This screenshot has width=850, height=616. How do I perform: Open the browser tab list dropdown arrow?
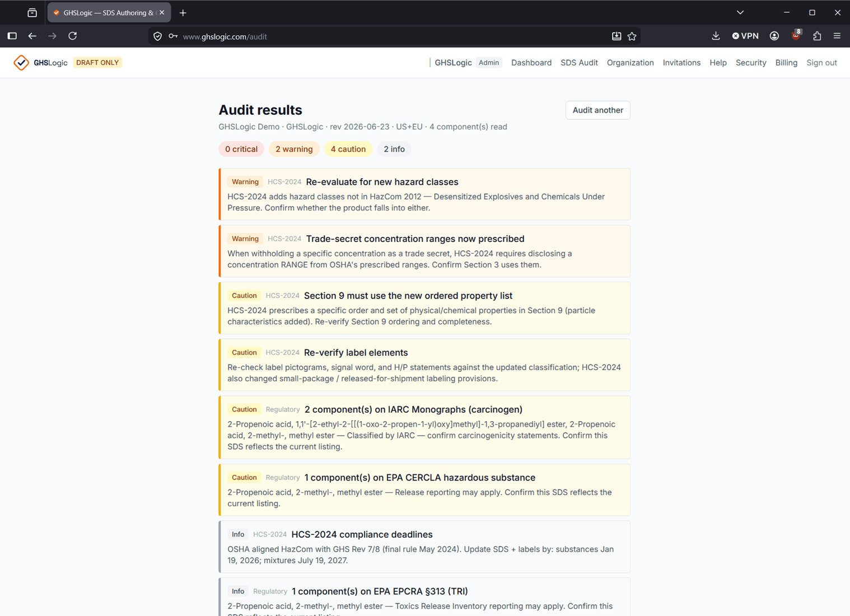(740, 12)
